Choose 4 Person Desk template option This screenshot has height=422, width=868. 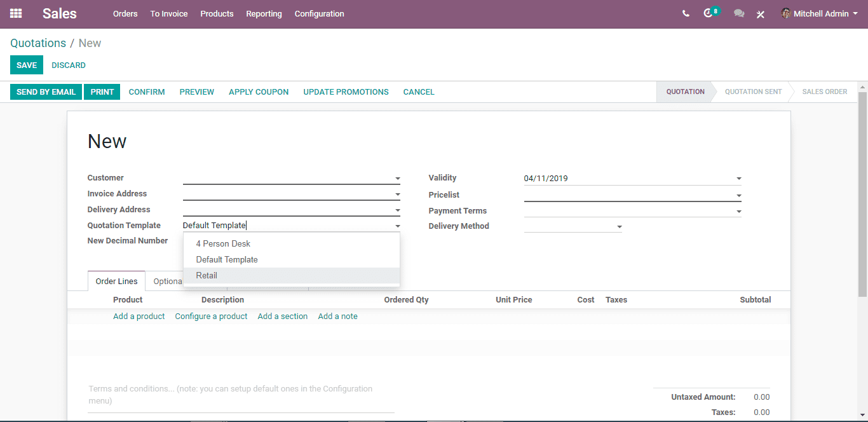(x=292, y=243)
